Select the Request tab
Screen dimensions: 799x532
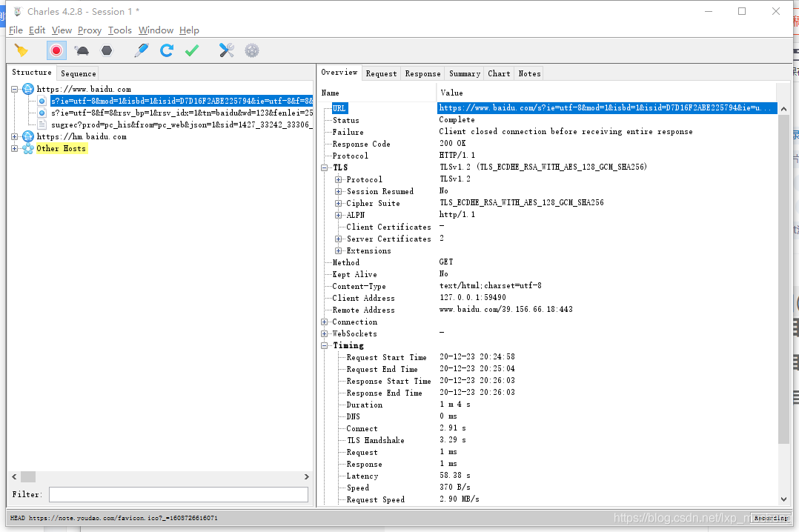point(381,73)
